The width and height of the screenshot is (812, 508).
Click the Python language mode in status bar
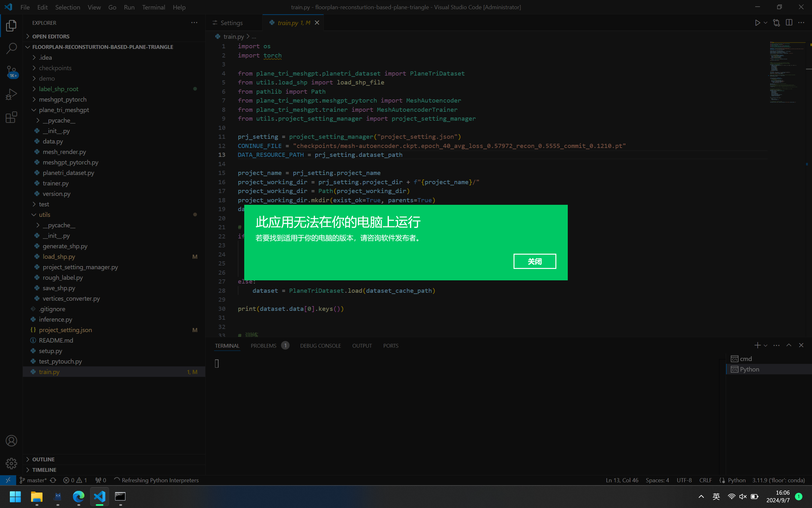[737, 480]
